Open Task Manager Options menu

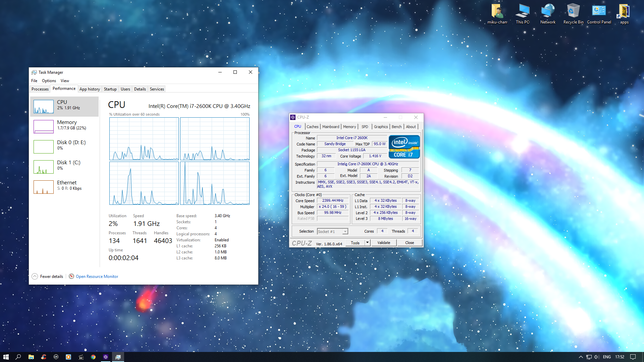click(49, 81)
